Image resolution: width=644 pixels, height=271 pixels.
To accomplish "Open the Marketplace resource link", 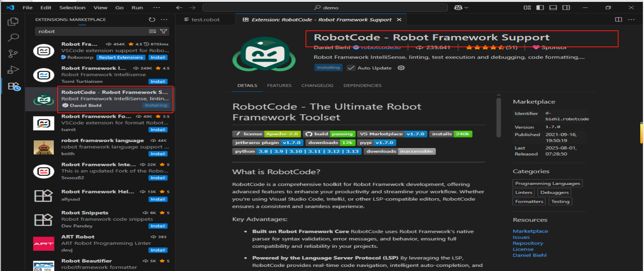I will click(530, 231).
